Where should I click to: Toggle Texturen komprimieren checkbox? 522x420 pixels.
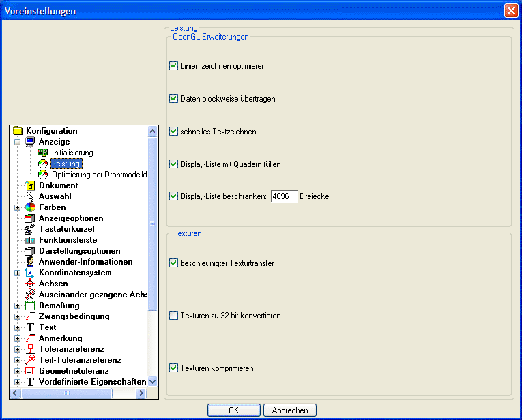pos(173,367)
